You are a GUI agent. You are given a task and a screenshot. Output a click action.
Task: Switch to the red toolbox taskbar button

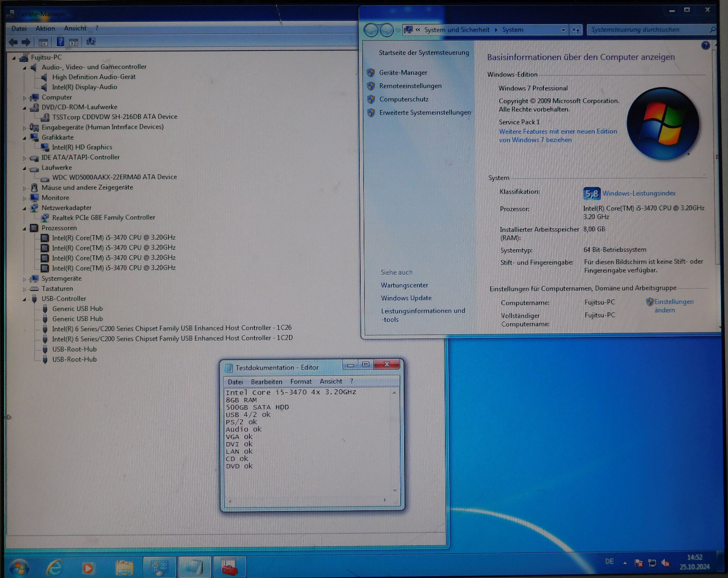(229, 567)
